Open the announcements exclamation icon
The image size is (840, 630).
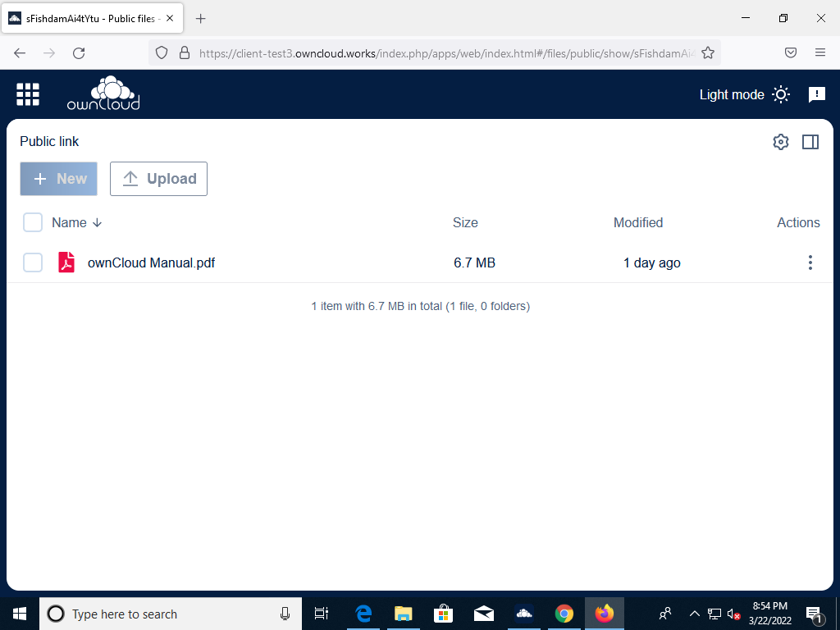[x=817, y=94]
